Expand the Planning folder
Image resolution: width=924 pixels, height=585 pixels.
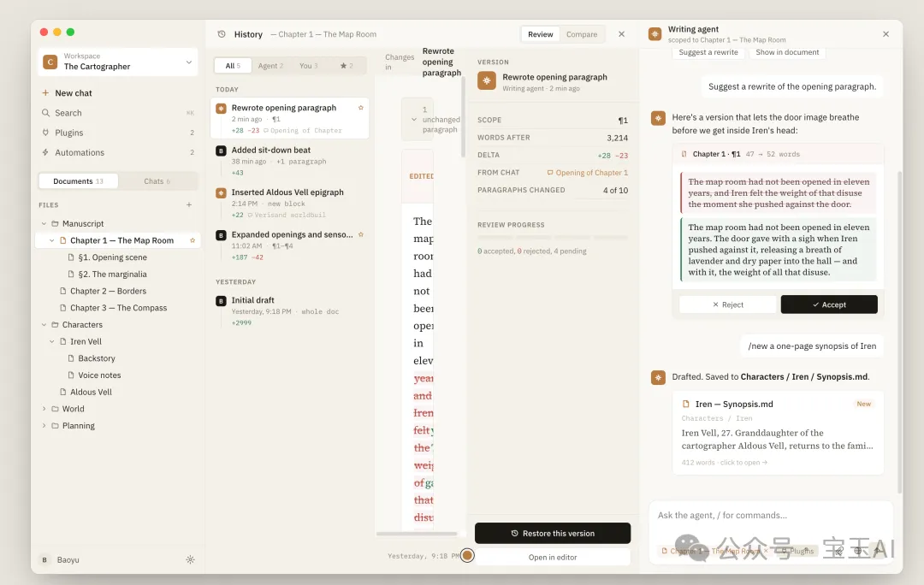tap(44, 425)
